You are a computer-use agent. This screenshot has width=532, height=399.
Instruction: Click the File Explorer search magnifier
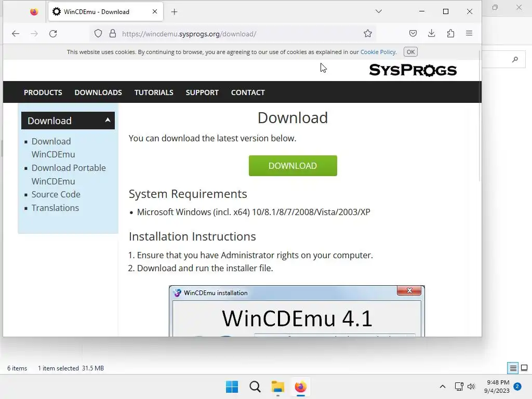[x=515, y=59]
